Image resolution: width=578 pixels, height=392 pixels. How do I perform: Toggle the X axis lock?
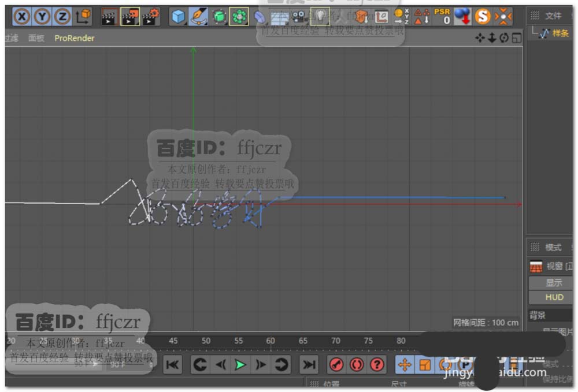[22, 17]
